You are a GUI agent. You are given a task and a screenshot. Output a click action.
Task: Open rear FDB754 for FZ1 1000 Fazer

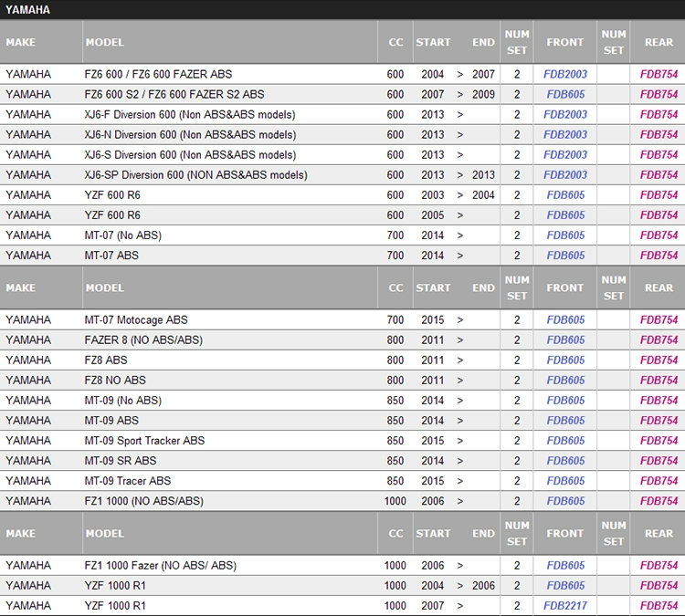(x=659, y=565)
